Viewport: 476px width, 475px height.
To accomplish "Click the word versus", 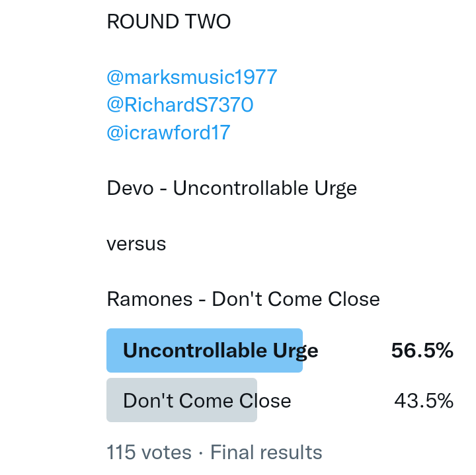I will click(x=136, y=244).
